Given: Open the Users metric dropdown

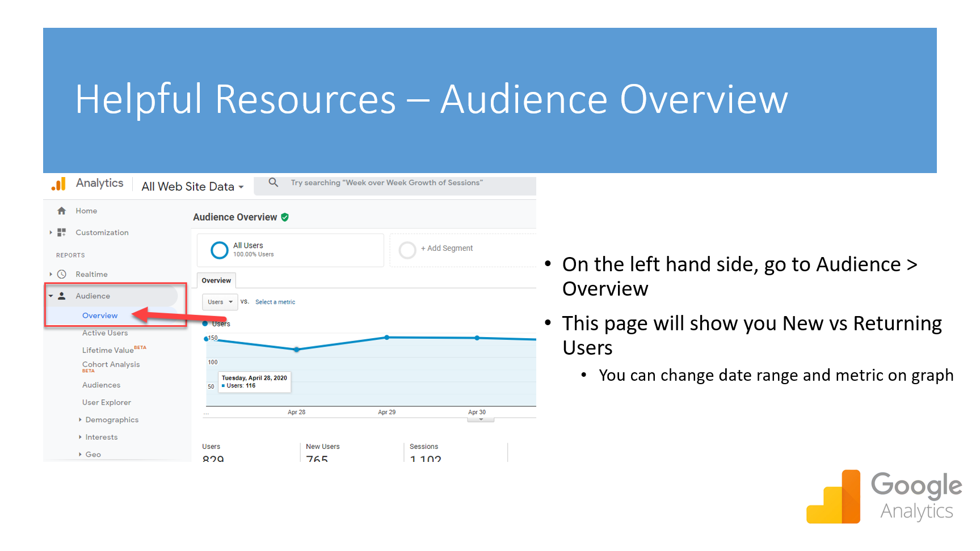Looking at the screenshot, I should (x=220, y=302).
